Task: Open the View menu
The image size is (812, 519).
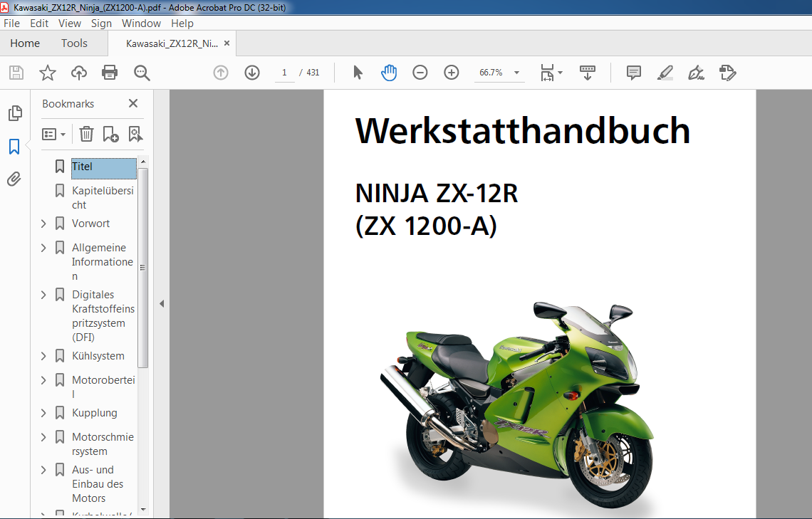Action: pyautogui.click(x=69, y=23)
